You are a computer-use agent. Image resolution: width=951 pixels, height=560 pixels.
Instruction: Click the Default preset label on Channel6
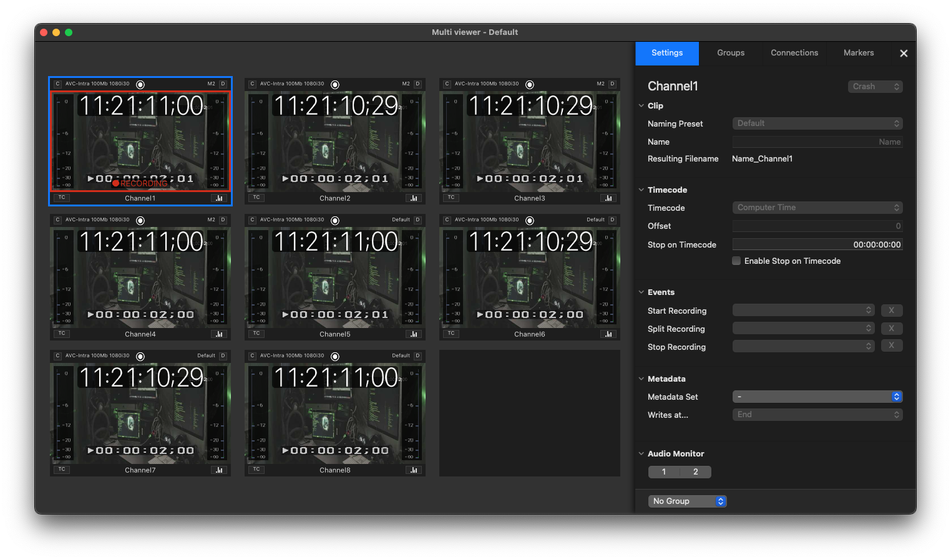pyautogui.click(x=595, y=220)
